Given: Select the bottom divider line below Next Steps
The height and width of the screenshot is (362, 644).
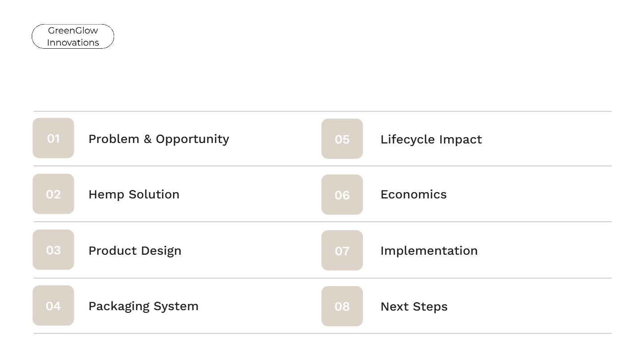Looking at the screenshot, I should (x=322, y=333).
